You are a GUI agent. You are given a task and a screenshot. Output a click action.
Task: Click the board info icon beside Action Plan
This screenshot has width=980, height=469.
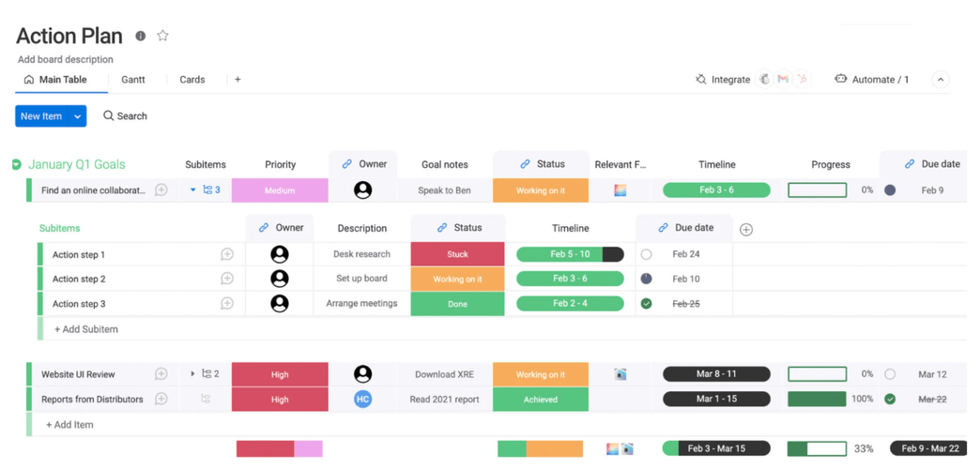click(x=141, y=36)
